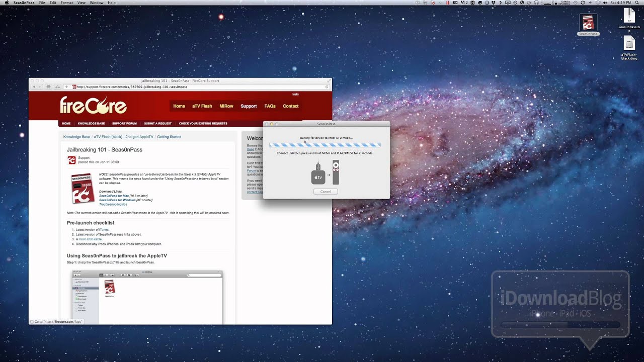Click the aTV Flash (black) breadcrumb
This screenshot has height=362, width=644.
point(123,137)
